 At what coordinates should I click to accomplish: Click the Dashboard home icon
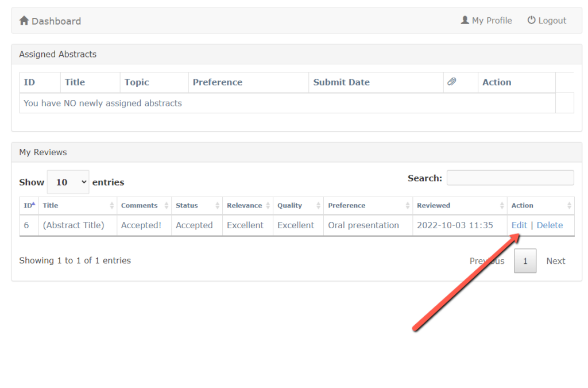pyautogui.click(x=24, y=20)
